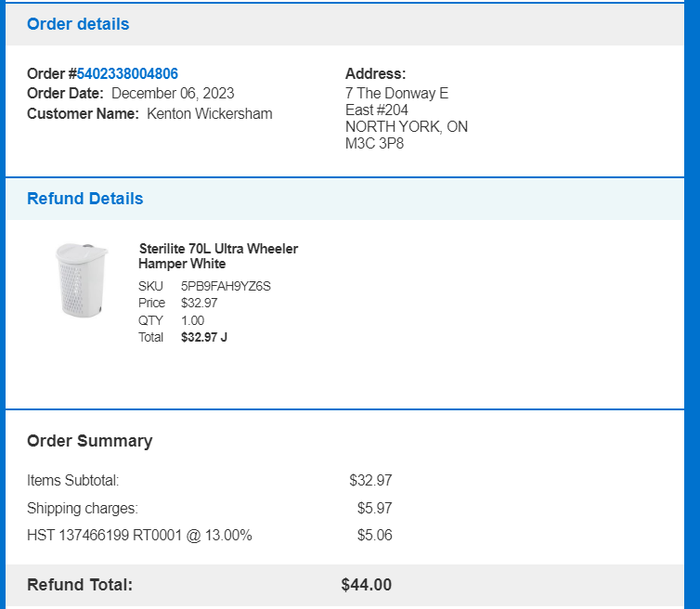
Task: Click the QTY value 1.00
Action: point(192,320)
